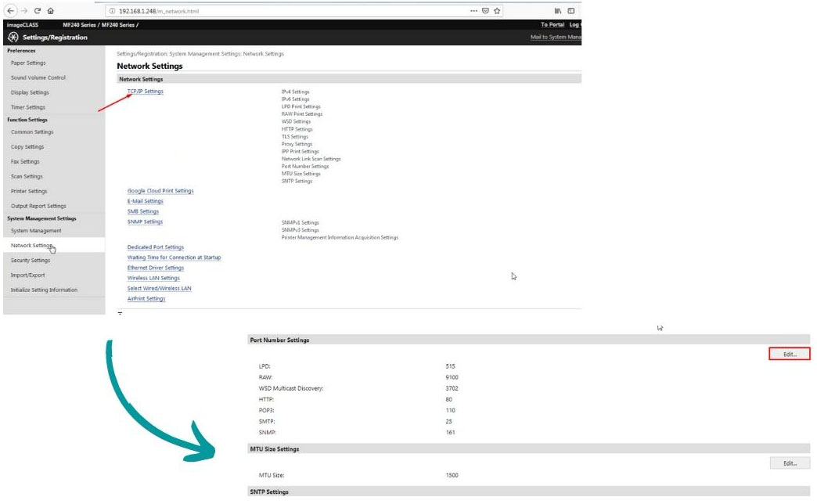Open the SNMP Settings link

point(145,221)
